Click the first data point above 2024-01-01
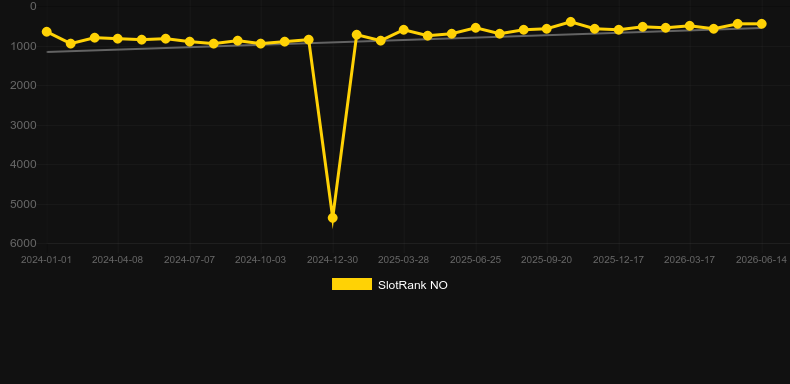This screenshot has width=790, height=384. (47, 32)
